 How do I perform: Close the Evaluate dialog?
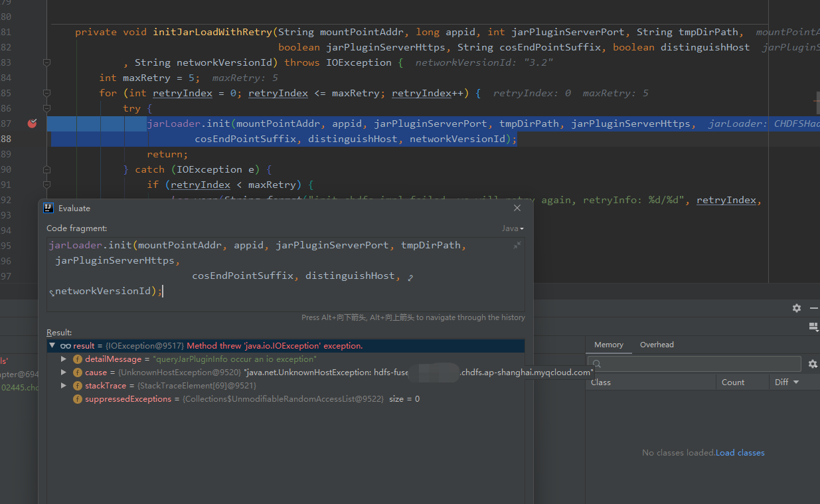click(x=517, y=208)
